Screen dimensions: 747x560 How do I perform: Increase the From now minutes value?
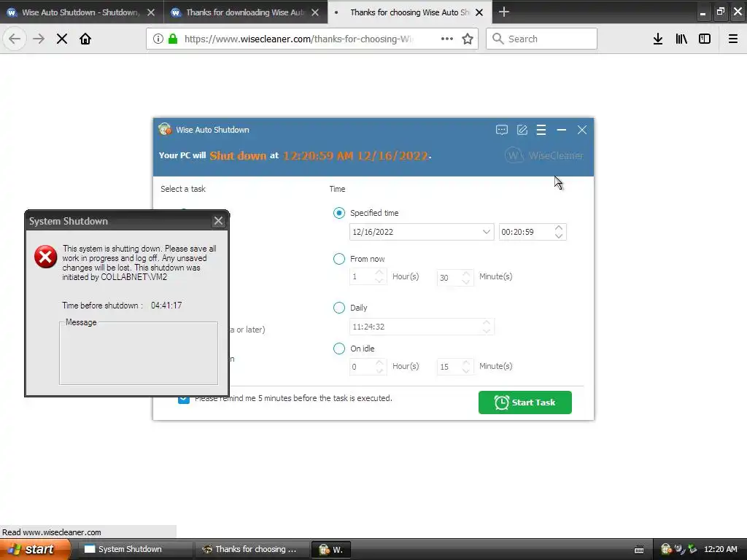click(466, 273)
